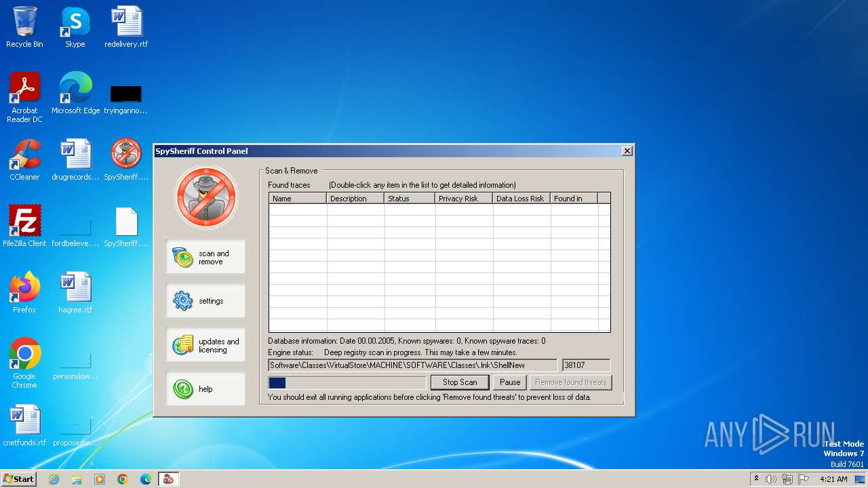
Task: Open the network status tray icon
Action: point(787,479)
